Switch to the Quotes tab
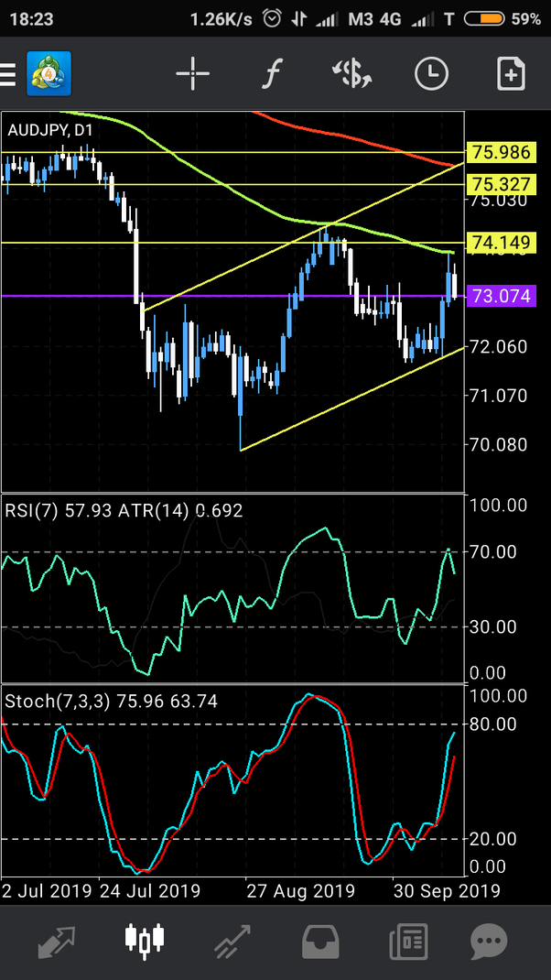Viewport: 551px width, 980px height. click(x=56, y=942)
